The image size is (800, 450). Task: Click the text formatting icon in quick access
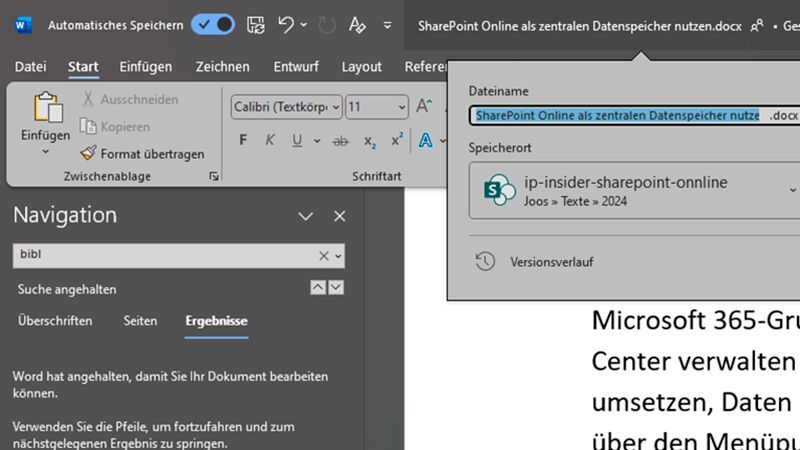[x=357, y=24]
